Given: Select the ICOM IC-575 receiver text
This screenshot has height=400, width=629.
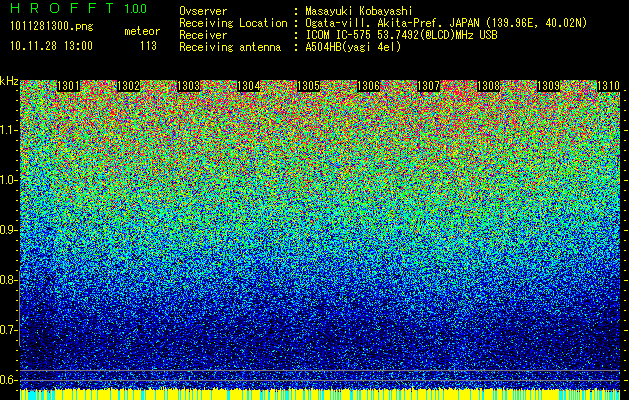Looking at the screenshot, I should click(x=401, y=35).
